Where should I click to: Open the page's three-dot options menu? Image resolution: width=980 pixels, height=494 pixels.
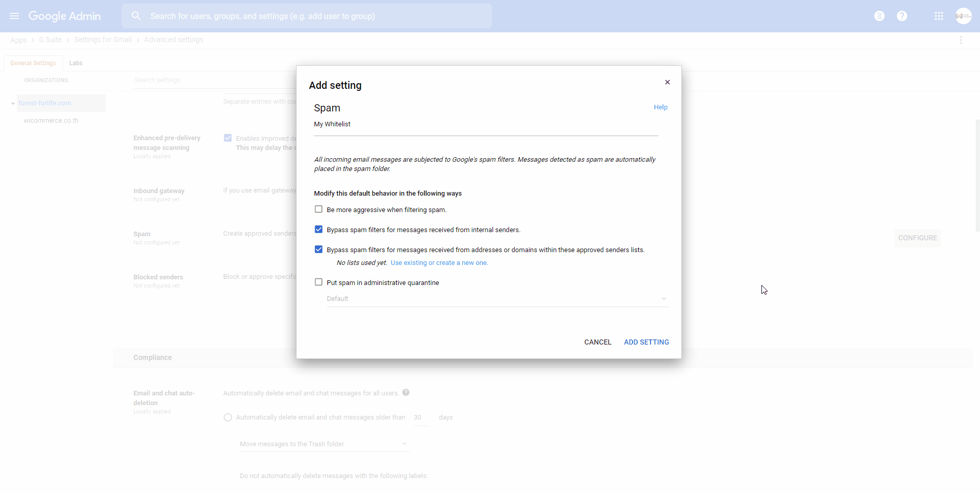[961, 40]
